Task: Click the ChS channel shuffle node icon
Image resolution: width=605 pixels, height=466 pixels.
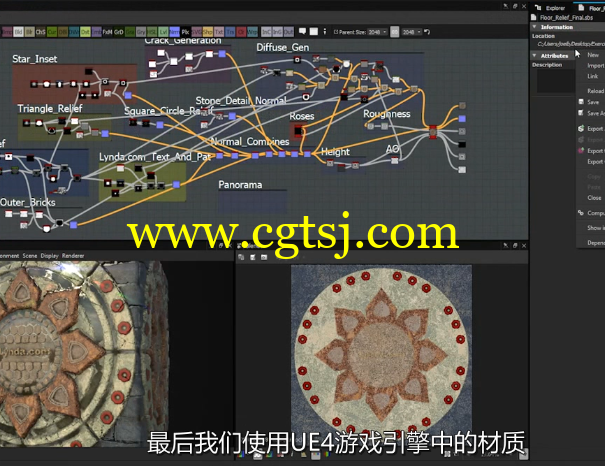Action: point(41,32)
